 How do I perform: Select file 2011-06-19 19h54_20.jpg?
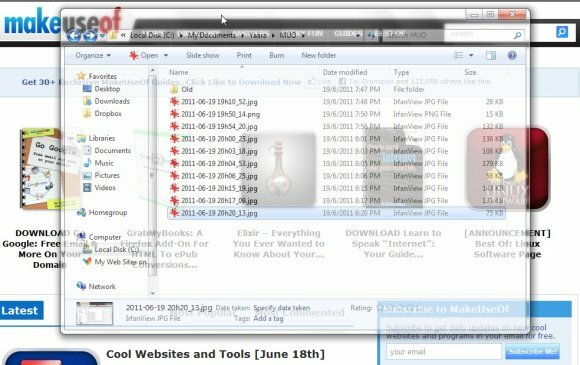[219, 126]
